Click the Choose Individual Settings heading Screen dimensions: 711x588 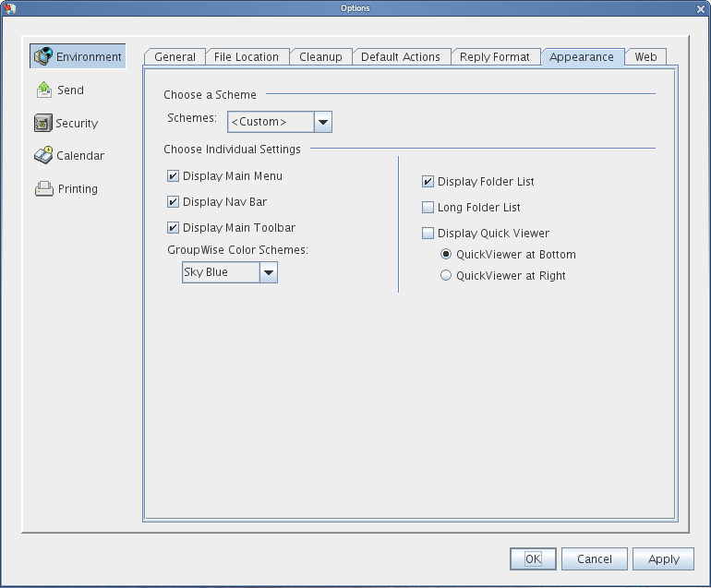[x=232, y=150]
